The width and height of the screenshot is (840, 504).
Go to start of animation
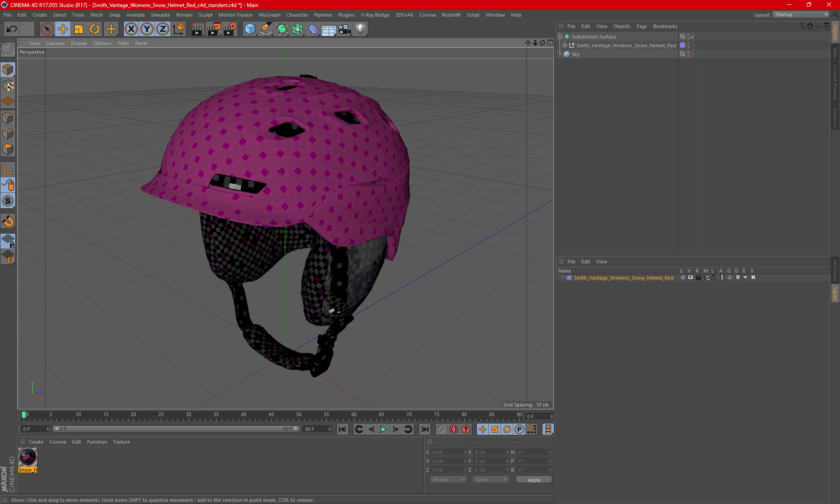[343, 429]
